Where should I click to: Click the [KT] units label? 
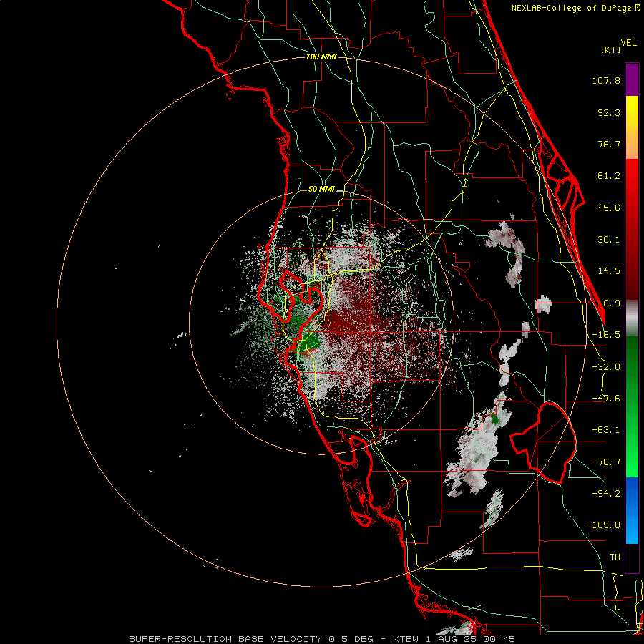point(611,49)
